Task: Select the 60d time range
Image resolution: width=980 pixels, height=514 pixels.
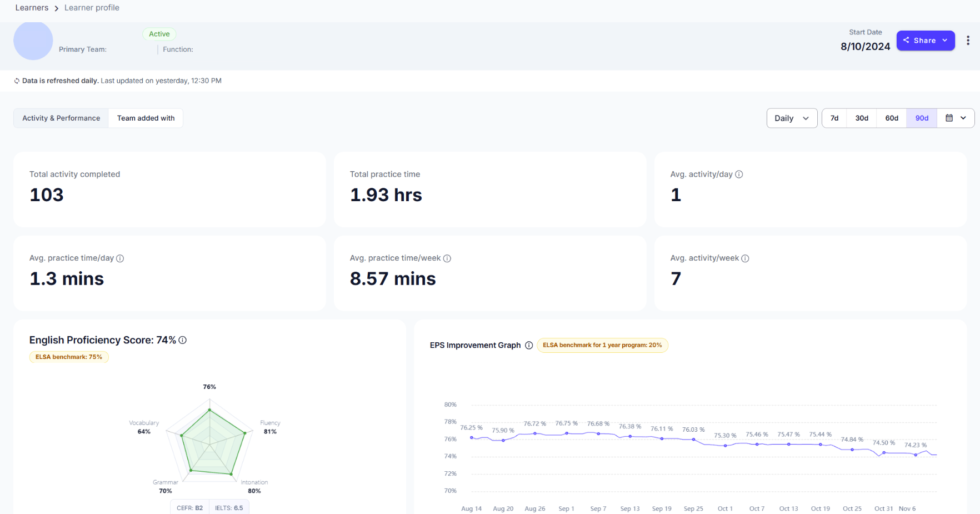Action: 892,118
